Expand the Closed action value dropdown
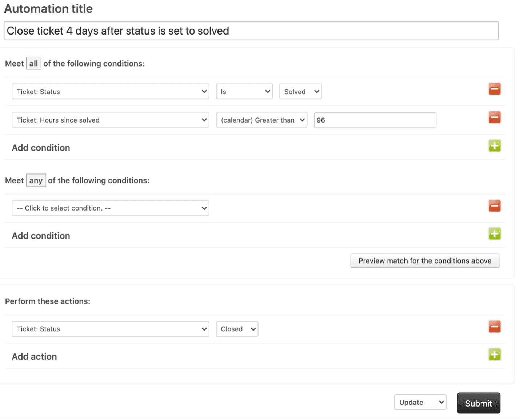This screenshot has height=420, width=520. tap(237, 329)
